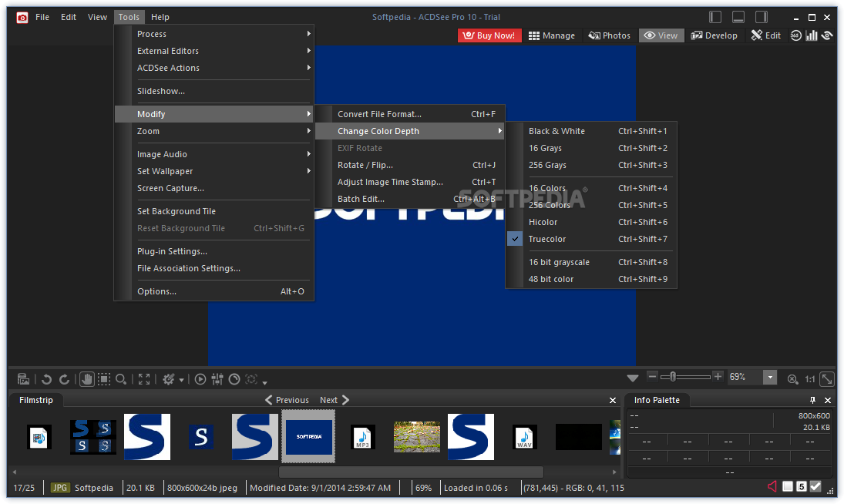The height and width of the screenshot is (504, 844).
Task: Pin the Info Palette with pushpin
Action: coord(812,400)
